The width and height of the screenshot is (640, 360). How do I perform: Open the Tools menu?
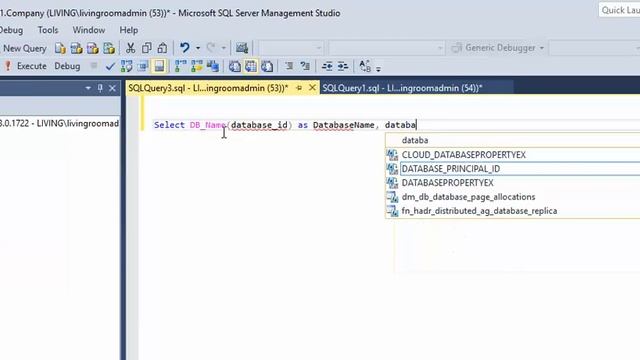pyautogui.click(x=48, y=30)
